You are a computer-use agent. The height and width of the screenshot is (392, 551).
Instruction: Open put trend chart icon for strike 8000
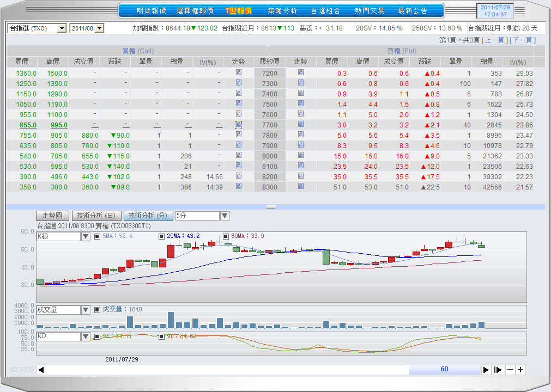301,155
